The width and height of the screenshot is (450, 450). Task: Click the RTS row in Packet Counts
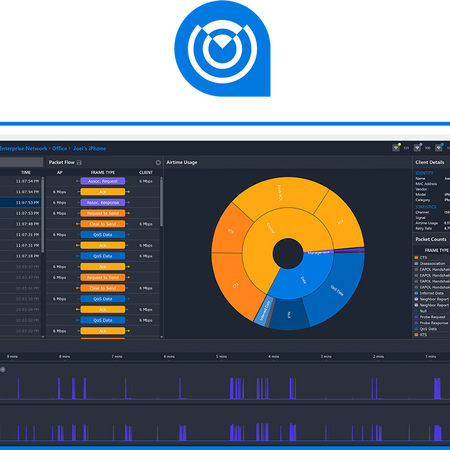tap(432, 335)
